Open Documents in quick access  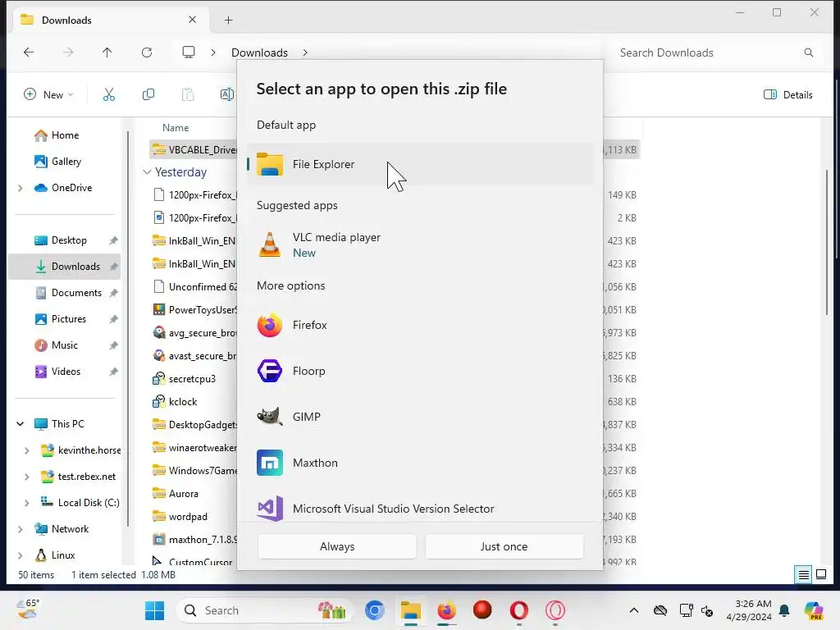point(76,293)
